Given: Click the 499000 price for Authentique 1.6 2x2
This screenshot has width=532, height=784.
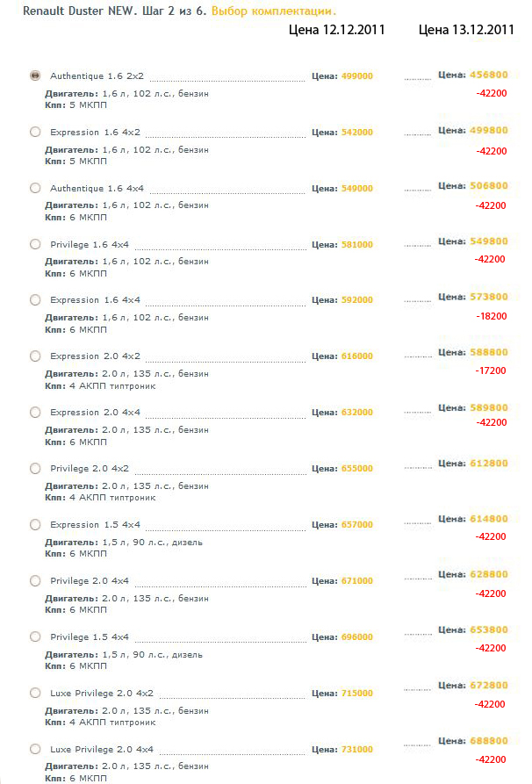Looking at the screenshot, I should tap(357, 76).
